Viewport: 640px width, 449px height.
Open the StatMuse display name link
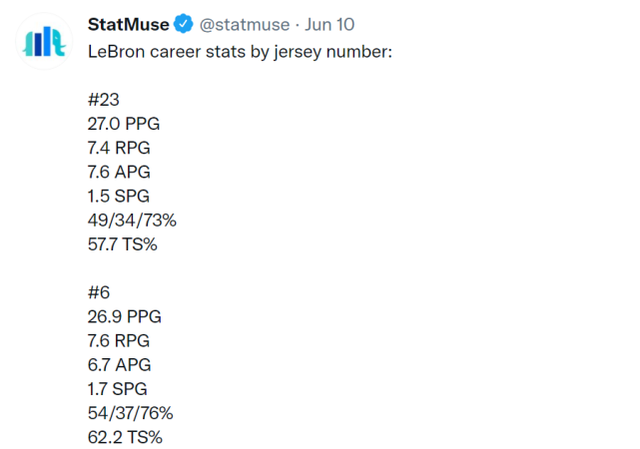(x=128, y=24)
